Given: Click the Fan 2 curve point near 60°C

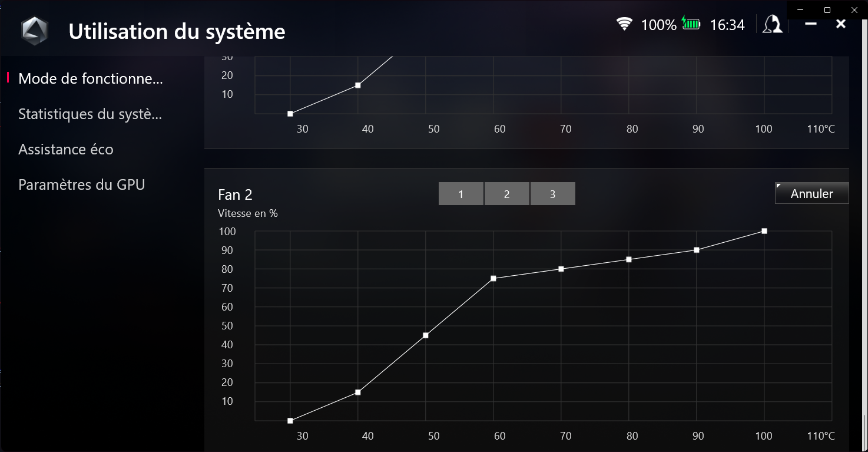Looking at the screenshot, I should coord(493,278).
